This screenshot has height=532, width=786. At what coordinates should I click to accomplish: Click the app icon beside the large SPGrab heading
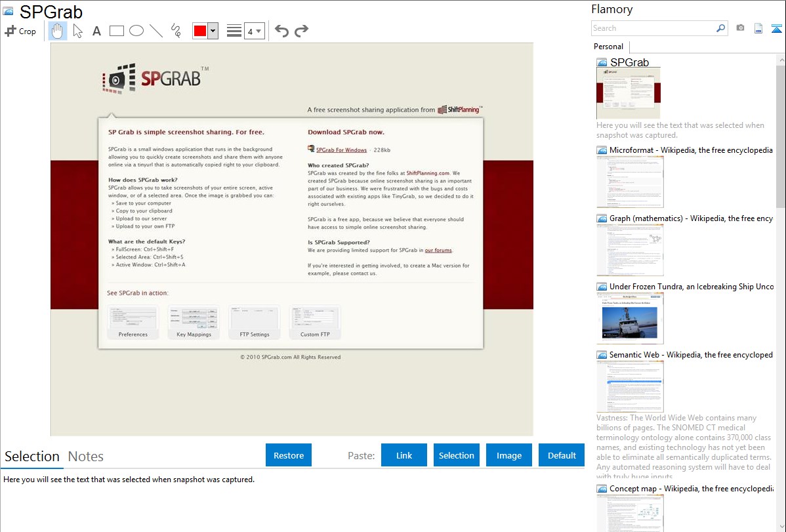point(8,12)
